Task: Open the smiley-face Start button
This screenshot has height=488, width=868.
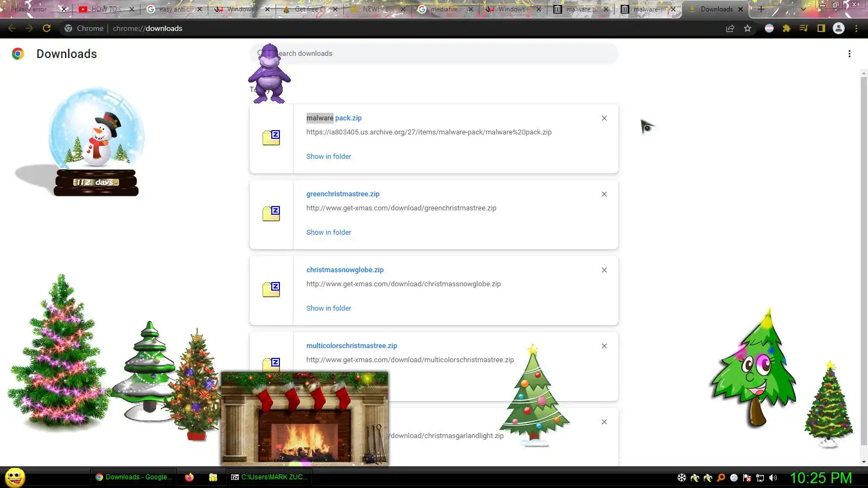Action: [x=15, y=478]
